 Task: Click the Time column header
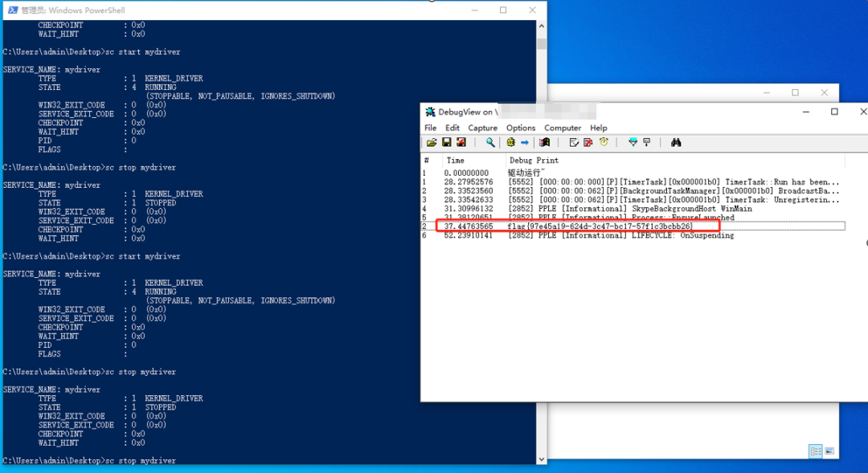coord(456,161)
